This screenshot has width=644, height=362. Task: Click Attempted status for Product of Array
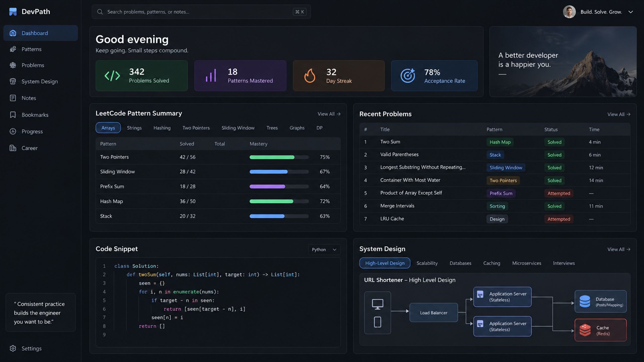pos(559,193)
